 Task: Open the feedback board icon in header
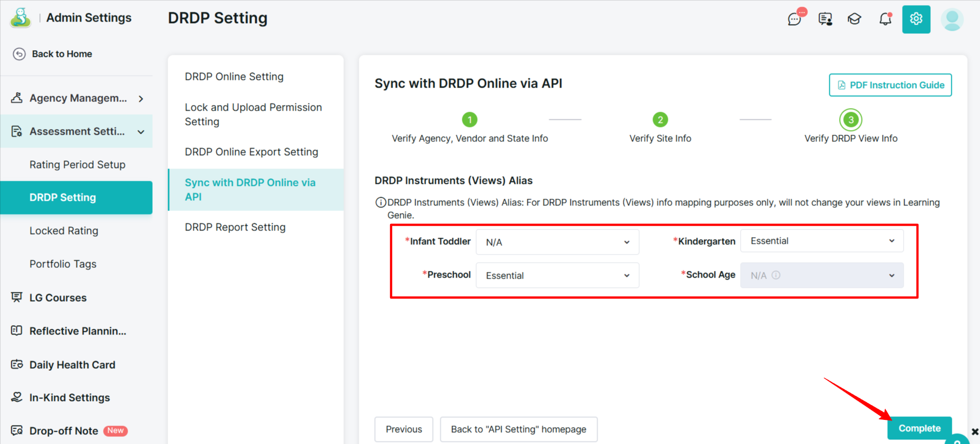[825, 19]
